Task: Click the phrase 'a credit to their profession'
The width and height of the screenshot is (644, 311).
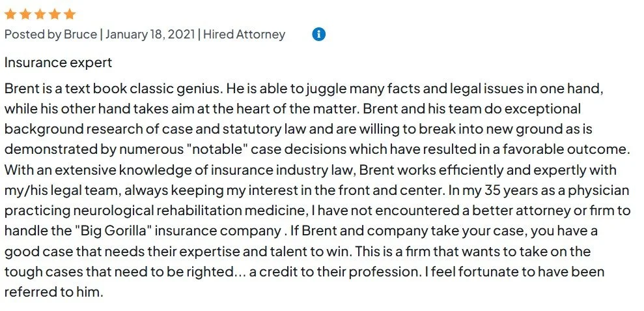Action: [x=315, y=271]
